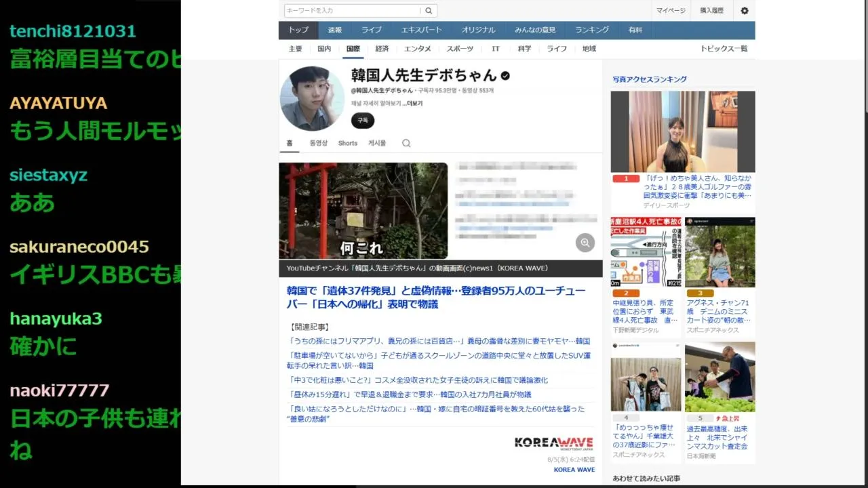Click the 韓国人先生デボちゃん channel avatar

point(313,98)
